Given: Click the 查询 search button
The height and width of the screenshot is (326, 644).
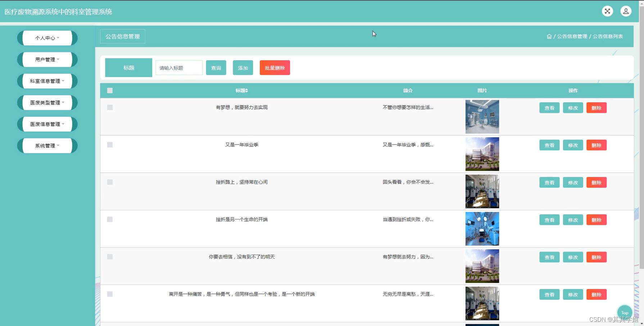Looking at the screenshot, I should coord(216,67).
